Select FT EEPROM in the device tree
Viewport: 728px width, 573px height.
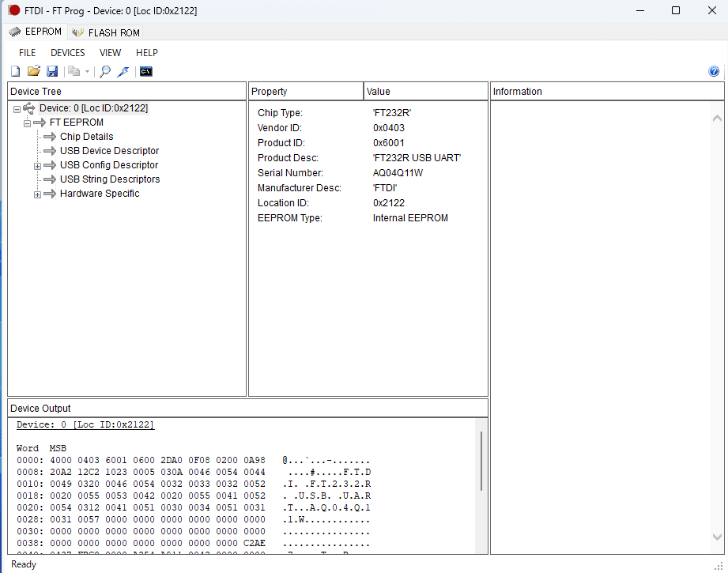pos(77,123)
